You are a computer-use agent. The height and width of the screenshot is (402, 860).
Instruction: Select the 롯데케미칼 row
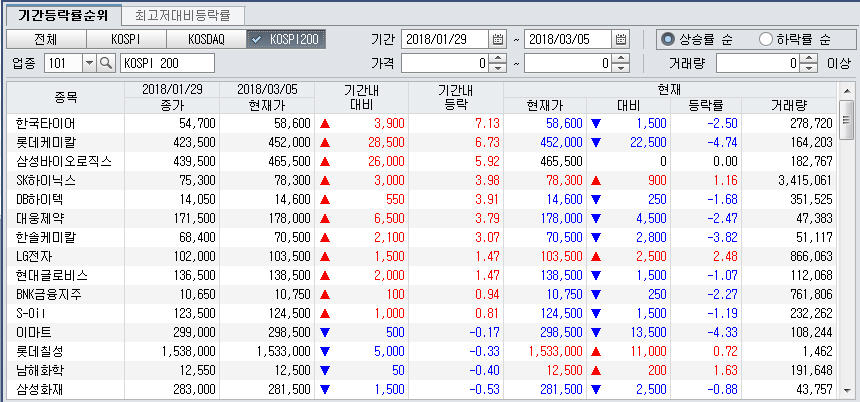click(422, 143)
